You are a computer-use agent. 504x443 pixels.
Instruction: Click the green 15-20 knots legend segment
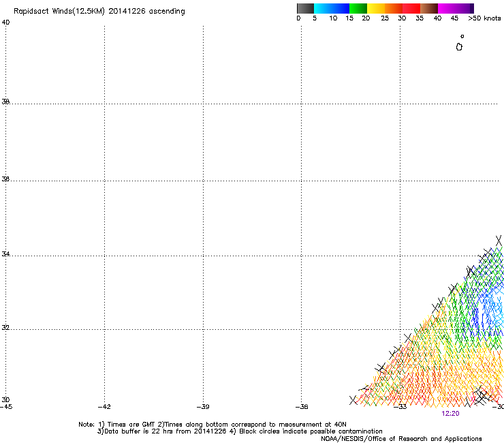pos(358,8)
